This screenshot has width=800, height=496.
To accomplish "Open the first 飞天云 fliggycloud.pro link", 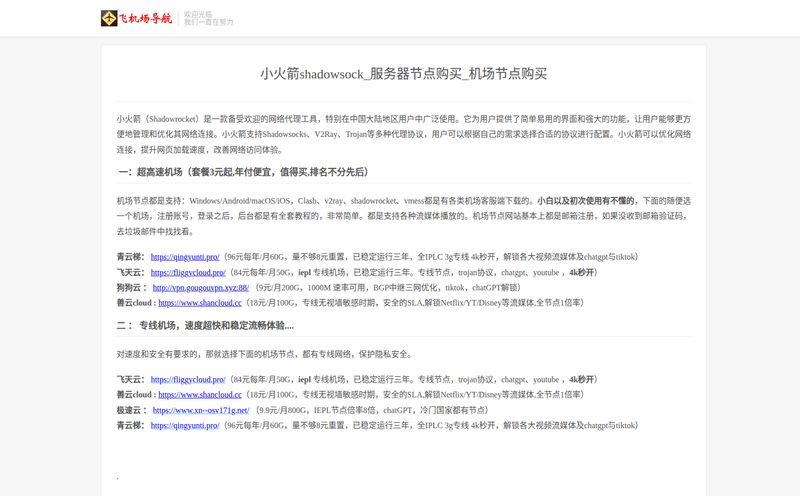I will (x=188, y=272).
